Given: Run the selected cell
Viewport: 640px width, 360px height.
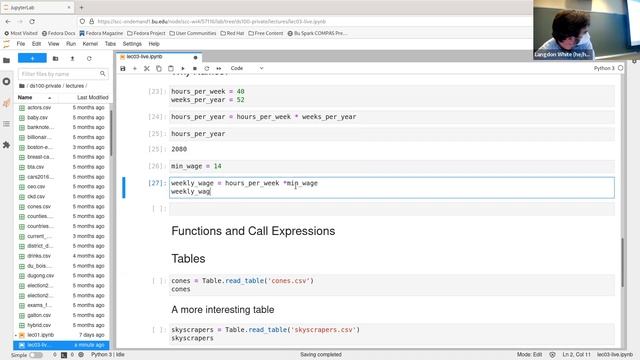Looking at the screenshot, I should 183,69.
